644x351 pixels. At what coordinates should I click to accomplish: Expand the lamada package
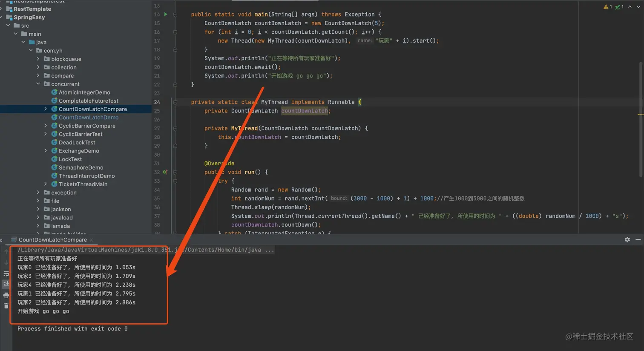tap(38, 226)
